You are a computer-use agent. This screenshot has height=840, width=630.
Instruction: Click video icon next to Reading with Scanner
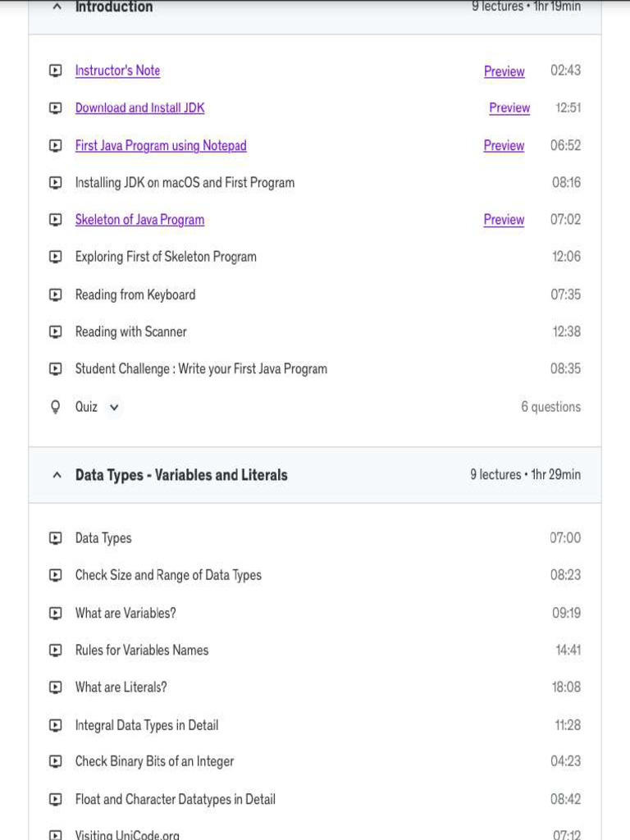point(55,332)
